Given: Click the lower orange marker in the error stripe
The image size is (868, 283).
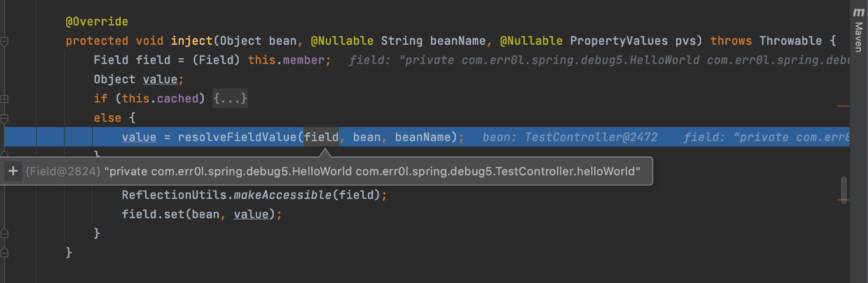Looking at the screenshot, I should (x=843, y=199).
